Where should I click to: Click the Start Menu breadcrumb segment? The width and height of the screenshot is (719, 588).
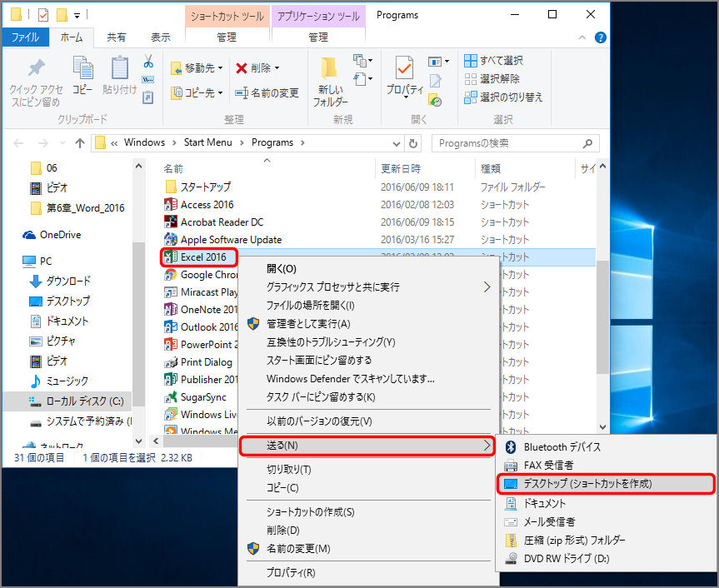coord(207,142)
